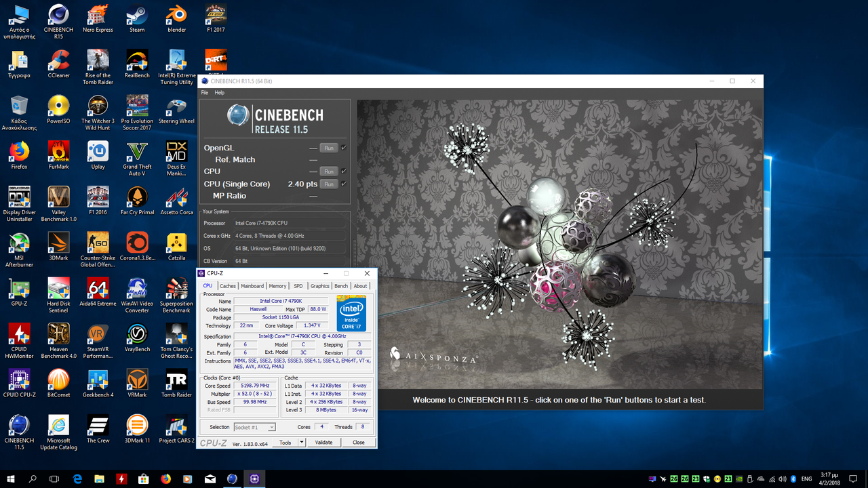Viewport: 868px width, 488px height.
Task: Open the Windows Start menu
Action: (11, 479)
